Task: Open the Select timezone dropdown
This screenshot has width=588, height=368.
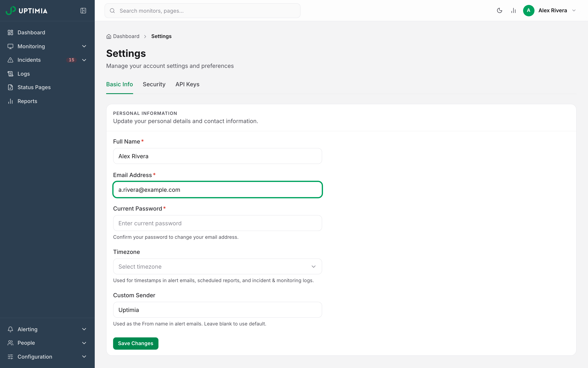Action: pos(217,267)
